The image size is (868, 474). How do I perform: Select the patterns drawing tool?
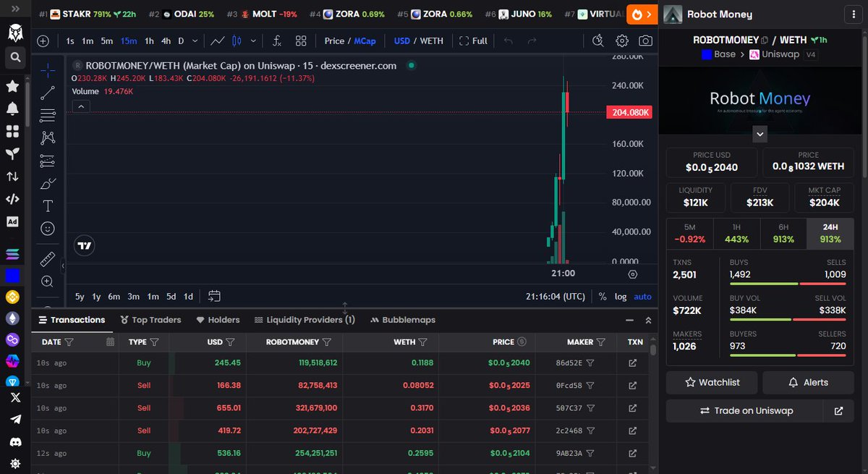tap(48, 137)
